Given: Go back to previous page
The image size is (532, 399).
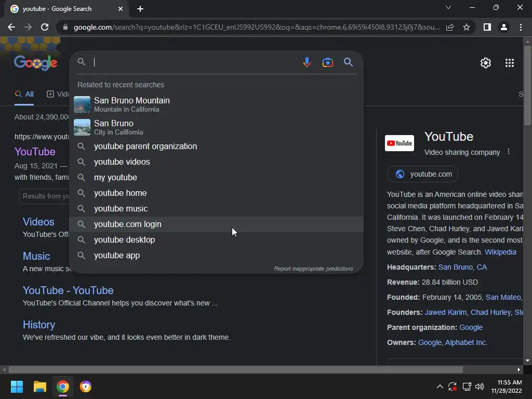Looking at the screenshot, I should point(11,27).
